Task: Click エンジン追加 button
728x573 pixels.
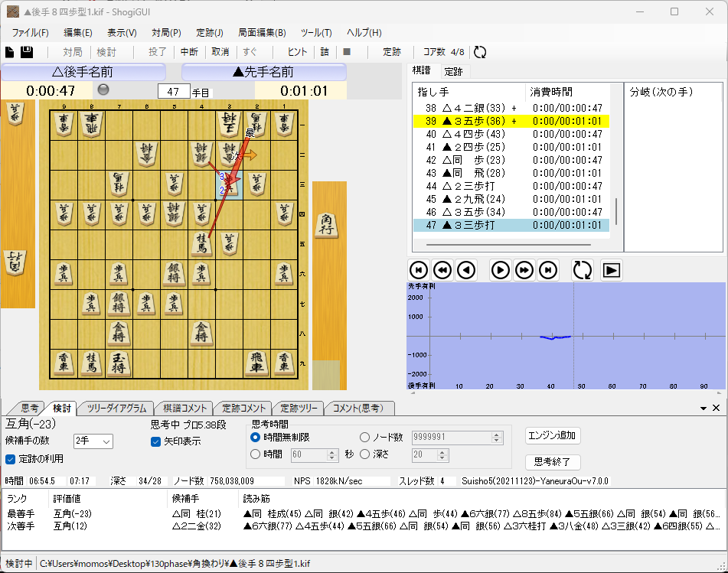Action: (x=553, y=435)
